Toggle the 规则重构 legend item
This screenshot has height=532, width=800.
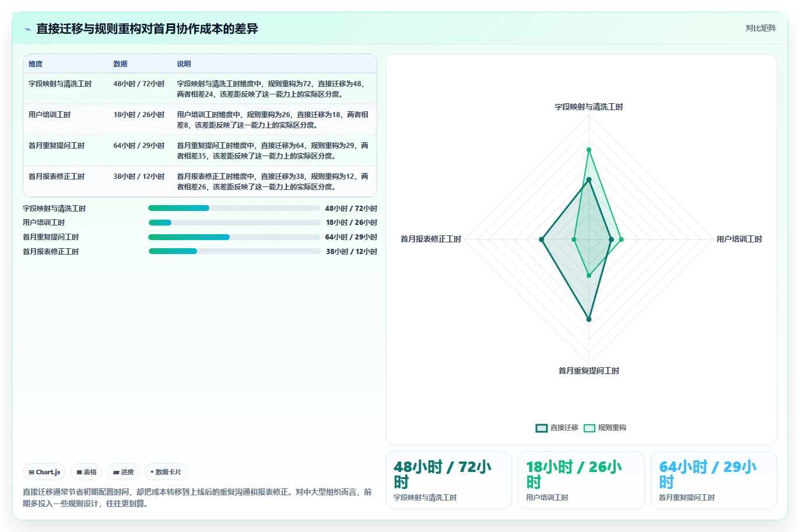(605, 428)
